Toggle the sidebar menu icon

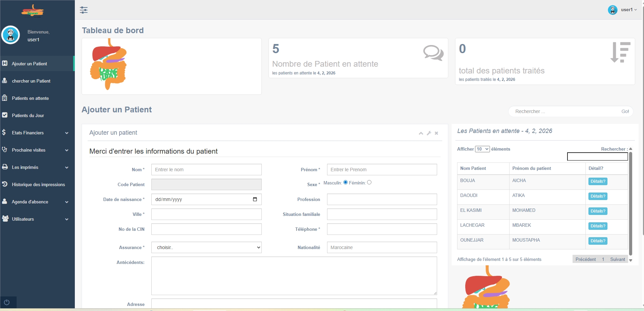pos(84,10)
